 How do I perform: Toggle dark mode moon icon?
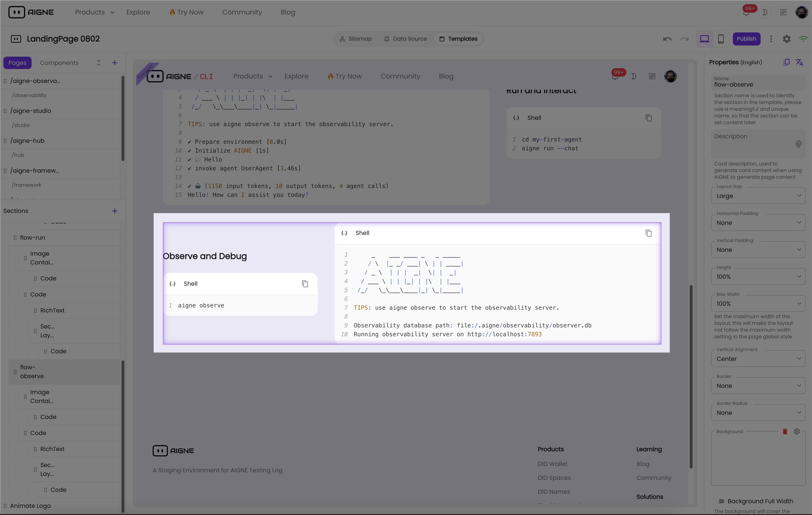click(x=765, y=12)
